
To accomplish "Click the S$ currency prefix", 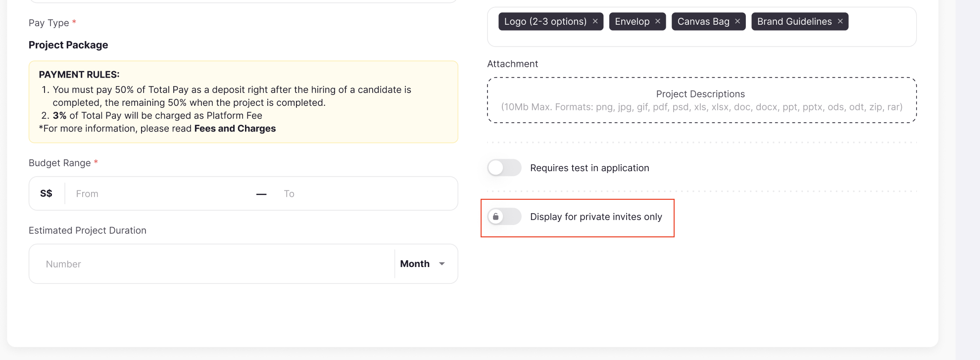I will point(46,193).
